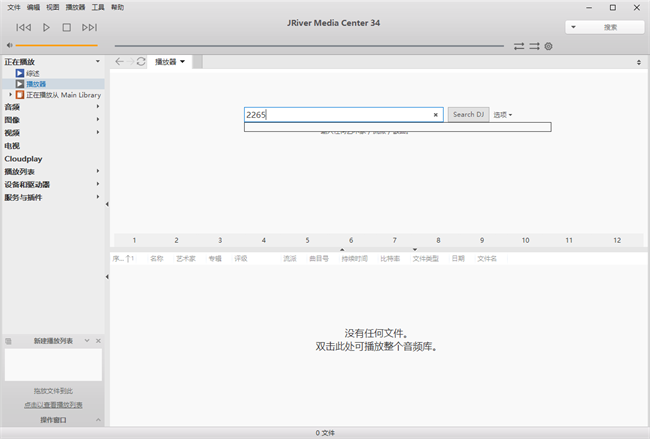This screenshot has width=650, height=439.
Task: Mute the volume speaker icon
Action: coord(9,45)
